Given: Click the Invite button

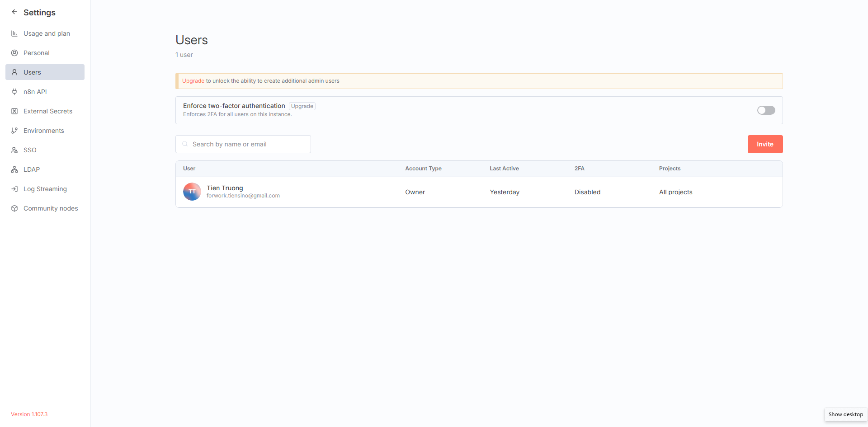Looking at the screenshot, I should pos(765,144).
